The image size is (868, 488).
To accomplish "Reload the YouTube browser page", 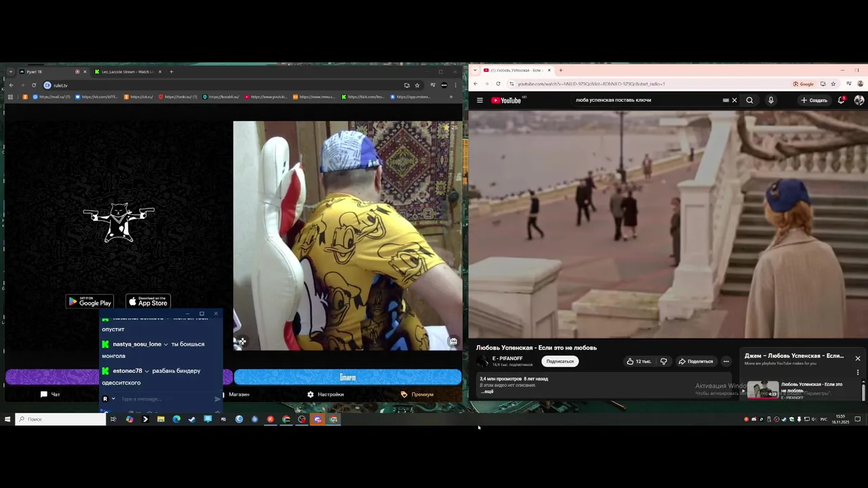I will click(498, 84).
